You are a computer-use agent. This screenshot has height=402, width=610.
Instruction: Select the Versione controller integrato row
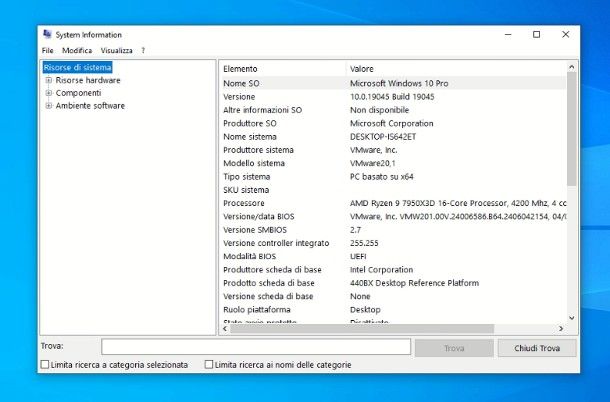(393, 243)
